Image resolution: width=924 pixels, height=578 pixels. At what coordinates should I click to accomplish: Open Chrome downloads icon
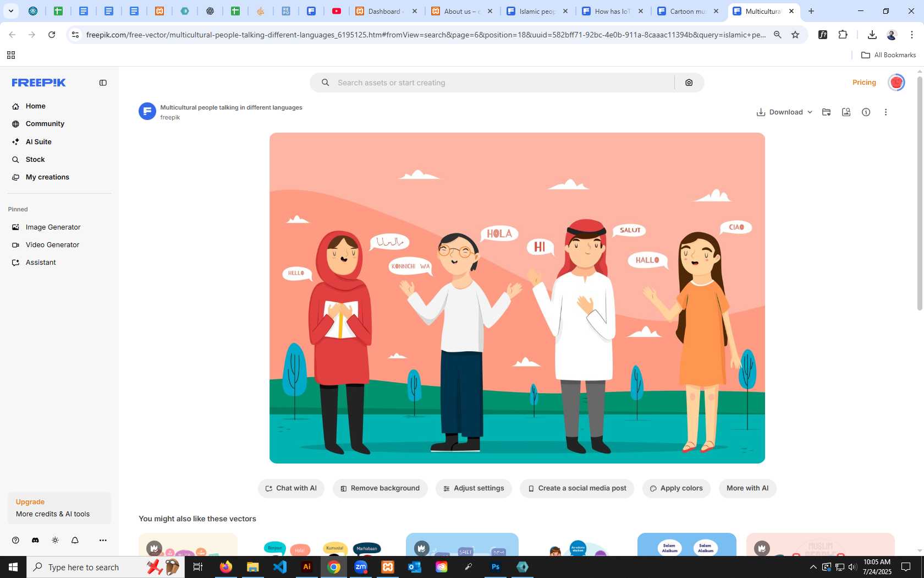872,35
